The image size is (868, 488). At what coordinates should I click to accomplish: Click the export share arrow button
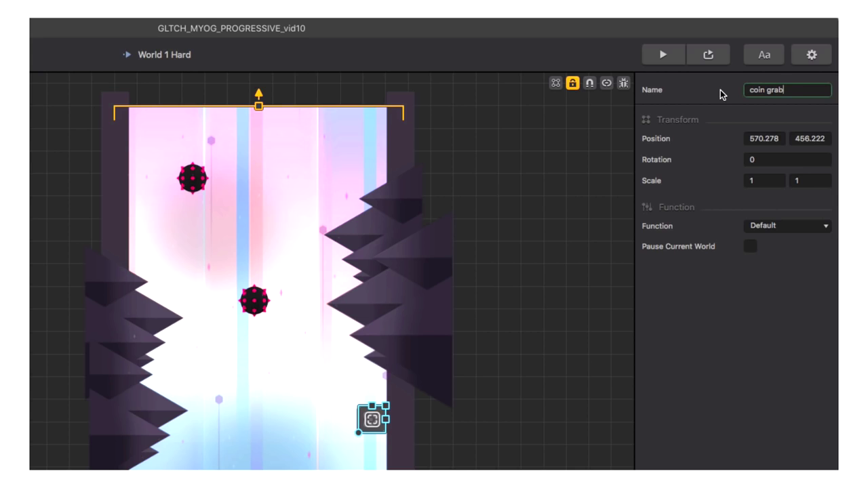pos(708,55)
